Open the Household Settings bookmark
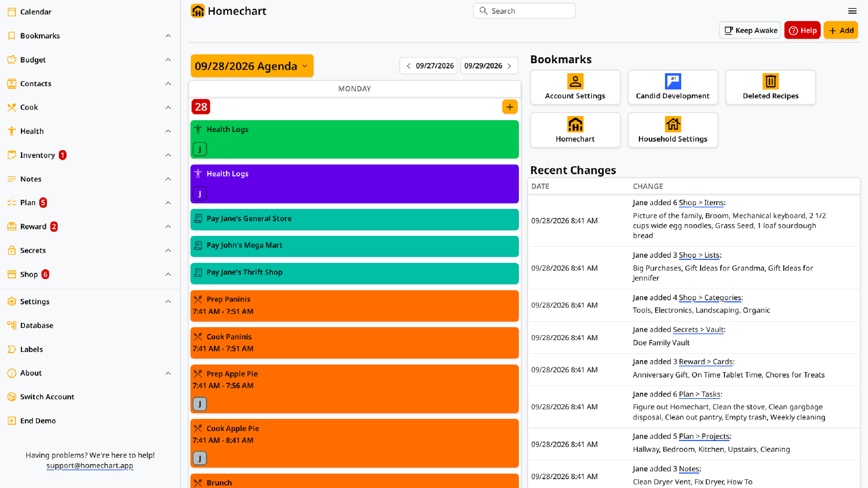The height and width of the screenshot is (488, 868). [673, 130]
